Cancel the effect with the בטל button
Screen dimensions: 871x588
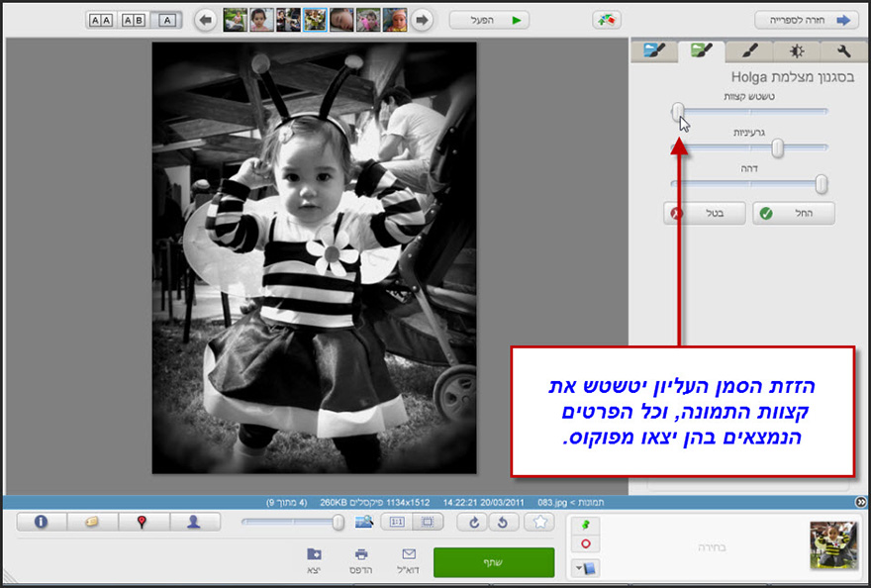click(704, 213)
